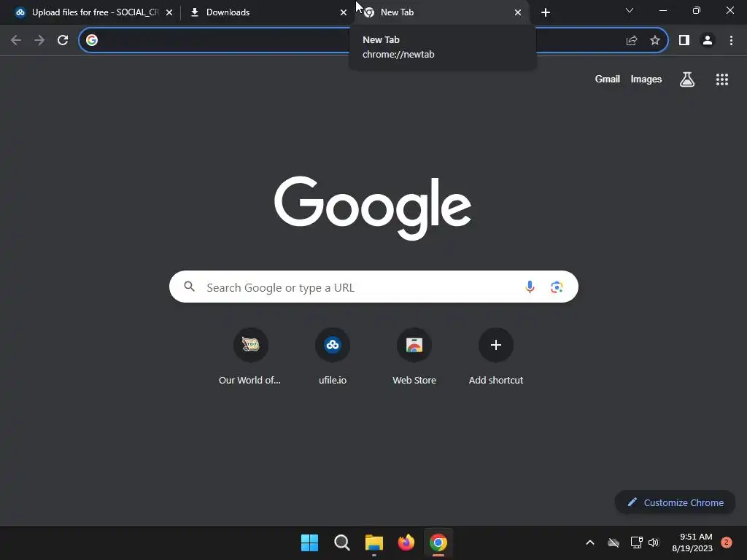Open the clock showing 9:51 AM
This screenshot has width=747, height=560.
coord(692,542)
